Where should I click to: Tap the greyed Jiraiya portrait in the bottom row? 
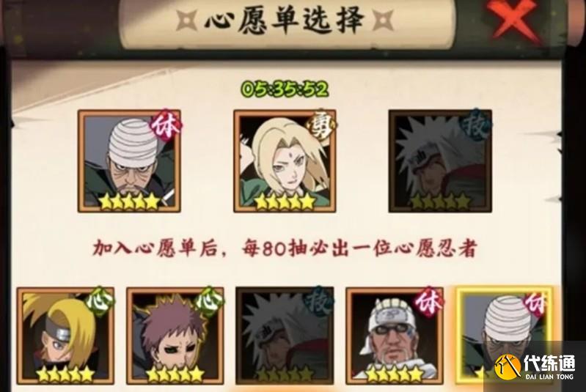click(285, 336)
